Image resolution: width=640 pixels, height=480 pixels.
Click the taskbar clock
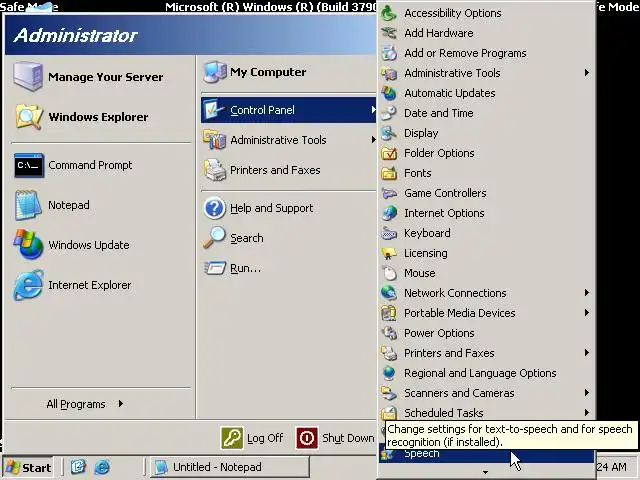tap(611, 467)
